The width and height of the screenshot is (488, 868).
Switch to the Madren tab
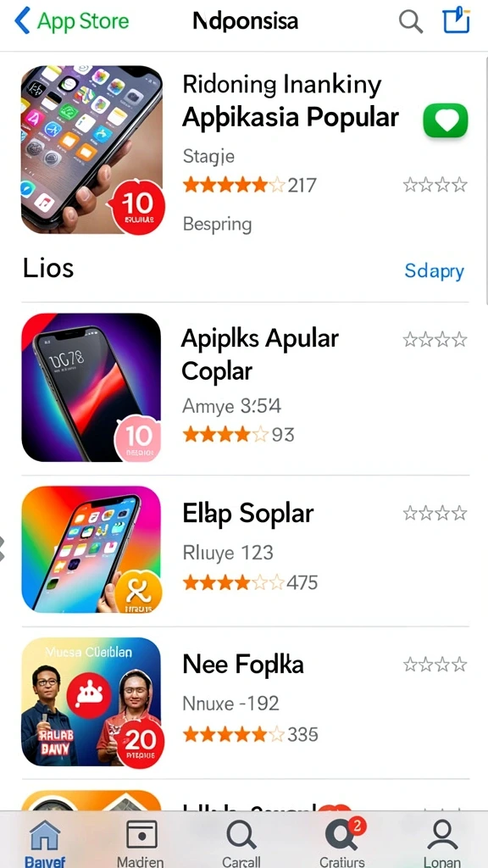pos(140,843)
